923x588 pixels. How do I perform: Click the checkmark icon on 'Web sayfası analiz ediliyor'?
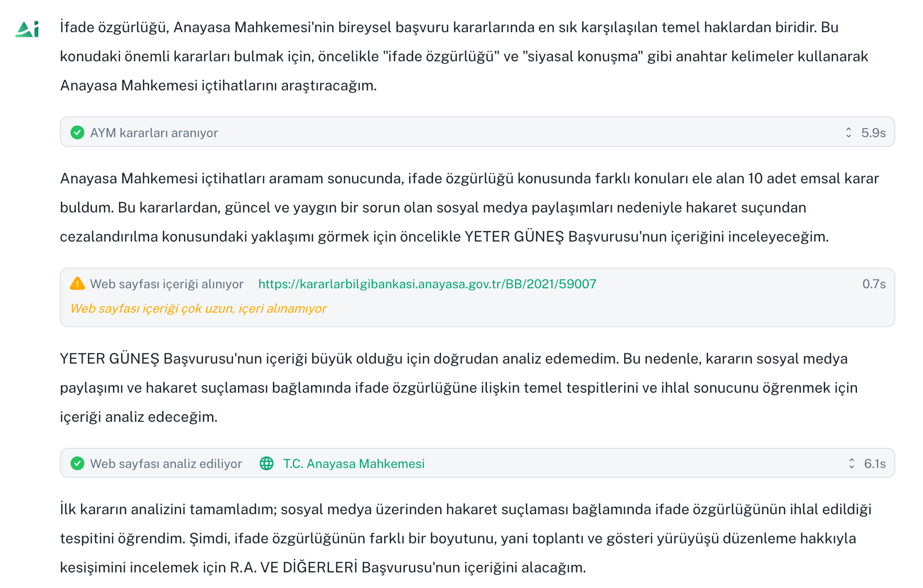[x=78, y=463]
